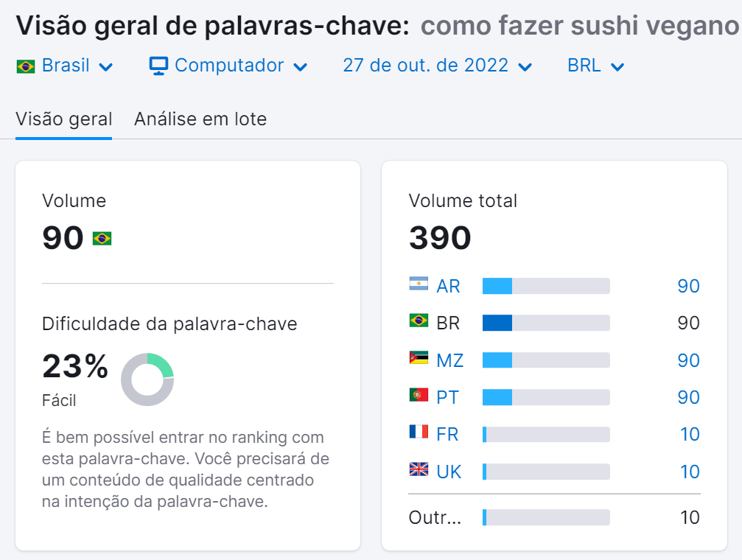Expand the Computador device selector
Screen dimensions: 742x560
click(x=228, y=66)
